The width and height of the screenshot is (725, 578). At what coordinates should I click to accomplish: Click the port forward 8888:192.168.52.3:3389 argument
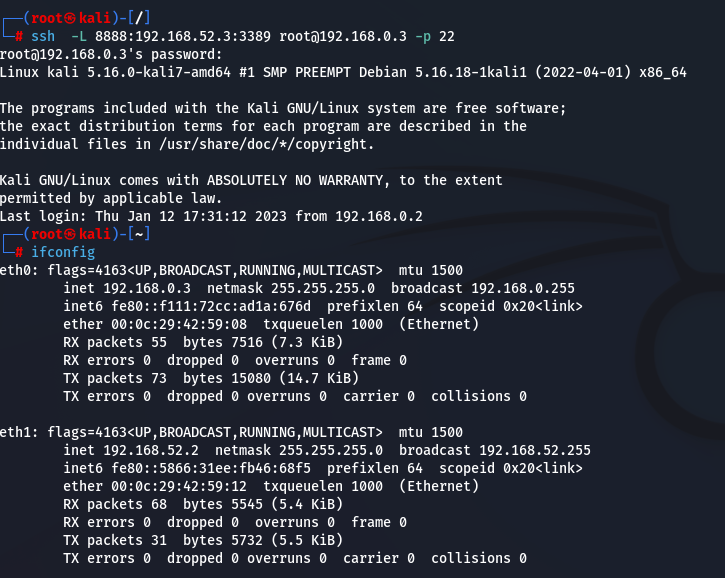[183, 36]
